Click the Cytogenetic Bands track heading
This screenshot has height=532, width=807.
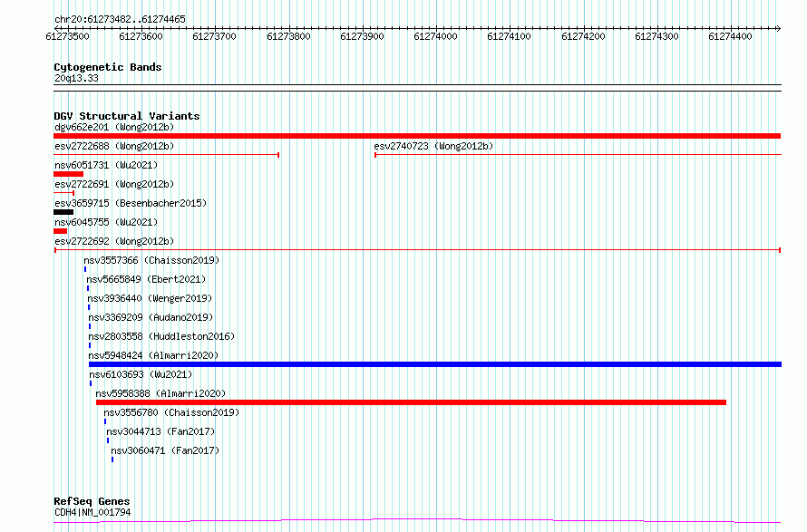pyautogui.click(x=108, y=67)
